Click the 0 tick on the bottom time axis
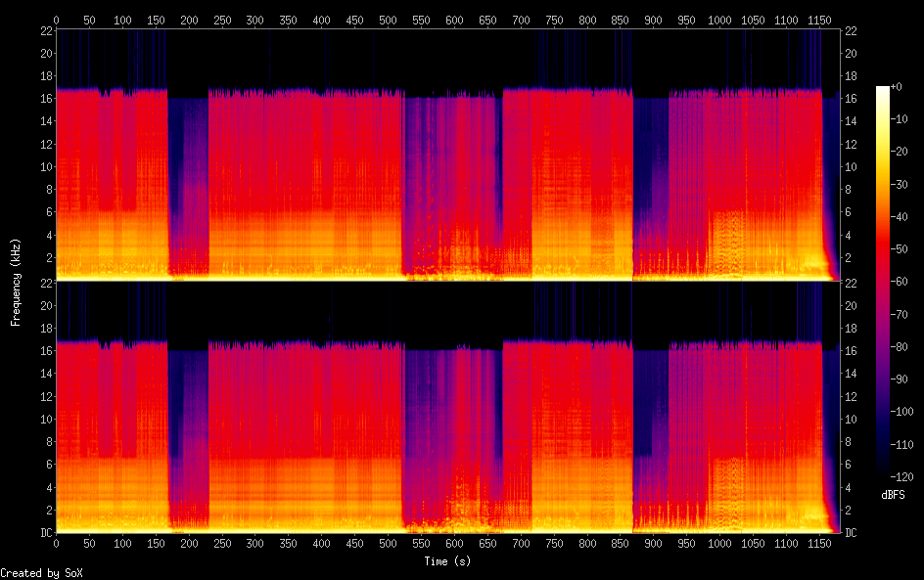 [x=57, y=545]
